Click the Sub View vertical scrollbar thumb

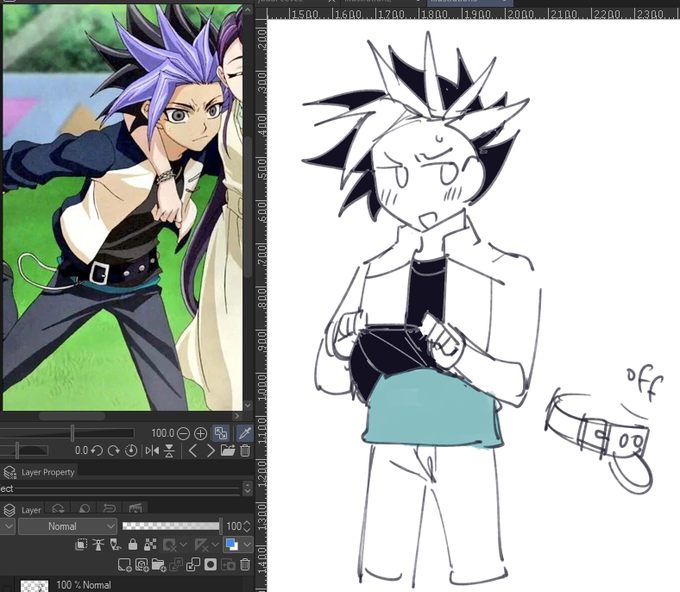pyautogui.click(x=248, y=207)
